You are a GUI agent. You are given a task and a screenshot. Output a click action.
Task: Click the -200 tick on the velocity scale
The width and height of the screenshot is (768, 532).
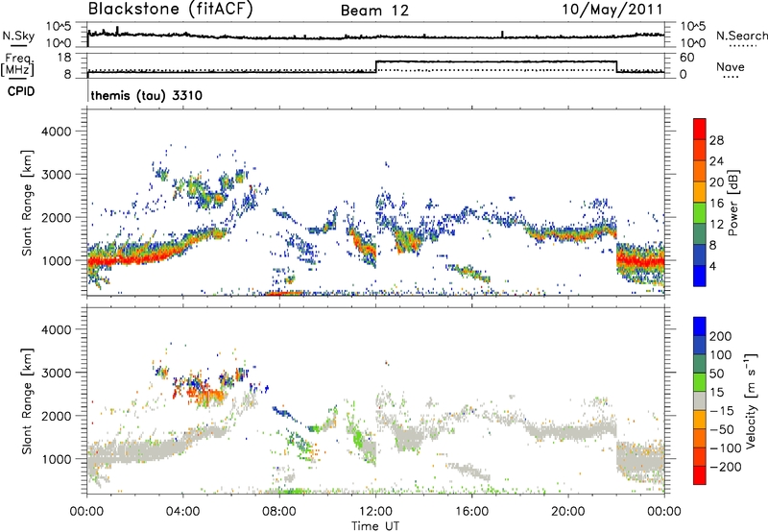(x=725, y=467)
